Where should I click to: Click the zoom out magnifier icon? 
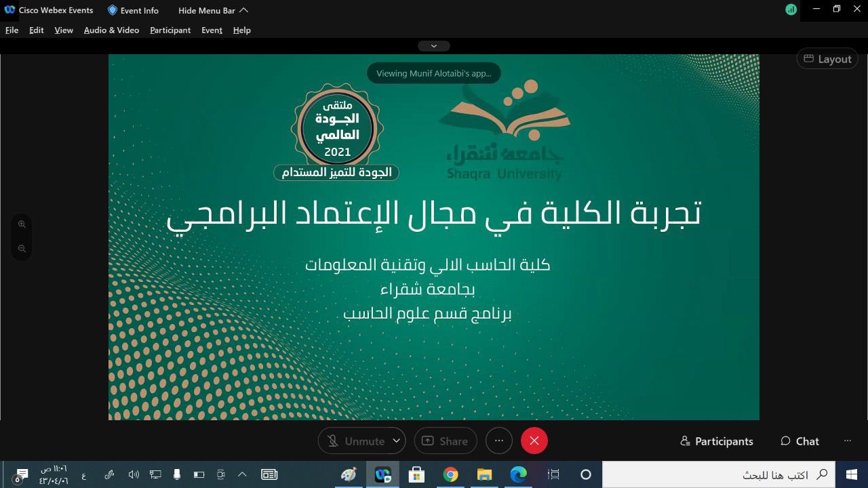(22, 249)
